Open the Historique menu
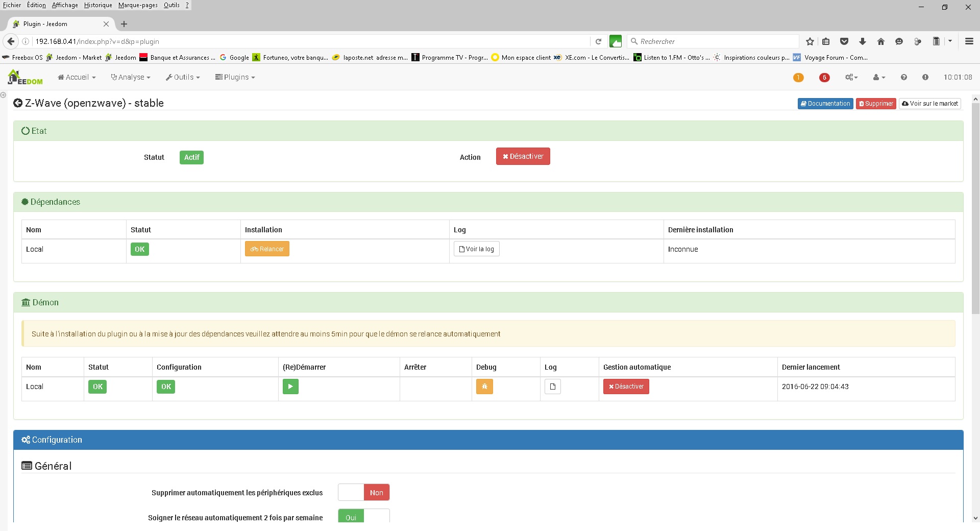Image resolution: width=980 pixels, height=531 pixels. pos(98,5)
